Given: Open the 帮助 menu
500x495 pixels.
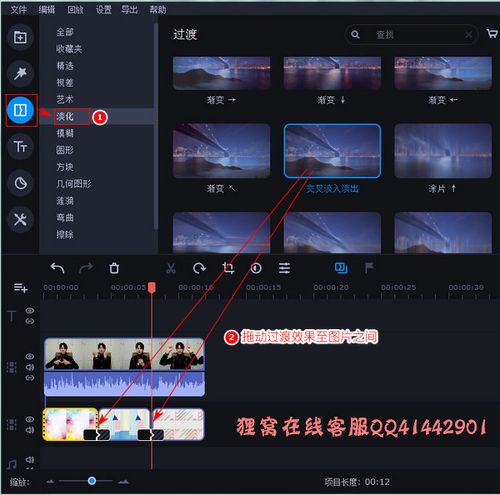Looking at the screenshot, I should click(x=158, y=9).
